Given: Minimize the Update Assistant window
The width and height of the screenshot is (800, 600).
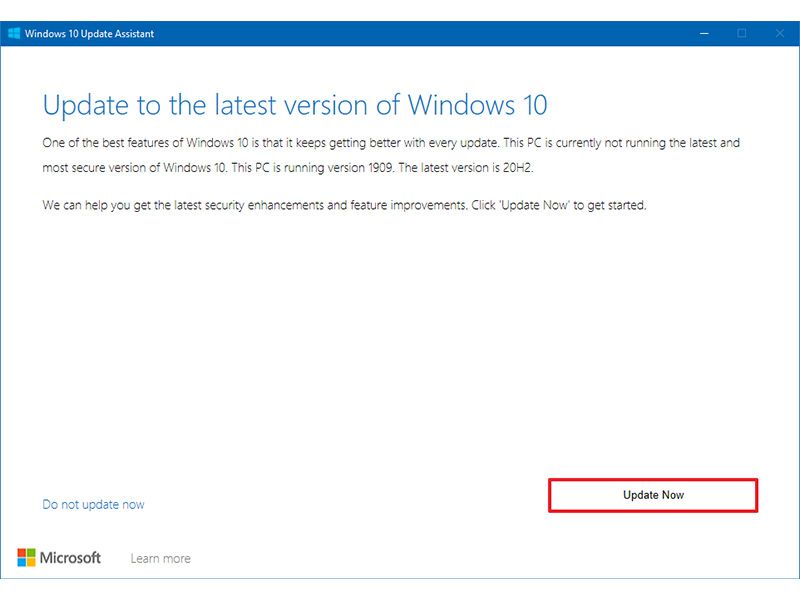Looking at the screenshot, I should click(704, 33).
